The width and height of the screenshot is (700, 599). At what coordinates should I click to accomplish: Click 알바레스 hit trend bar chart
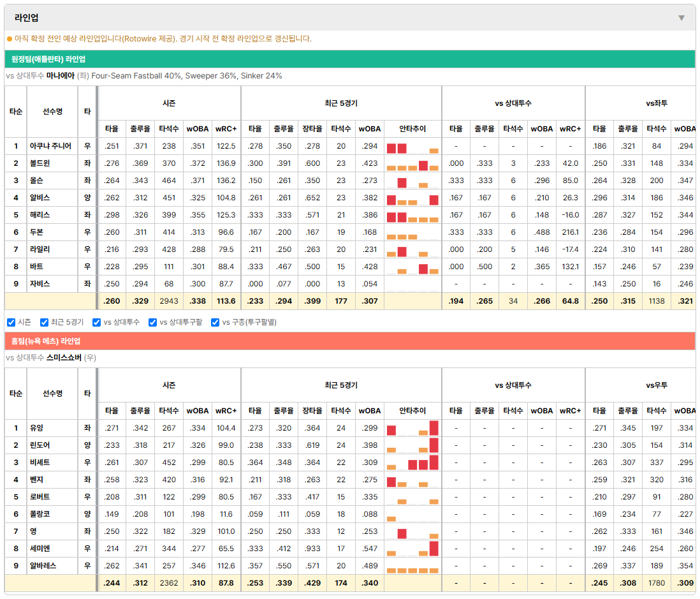[x=412, y=566]
